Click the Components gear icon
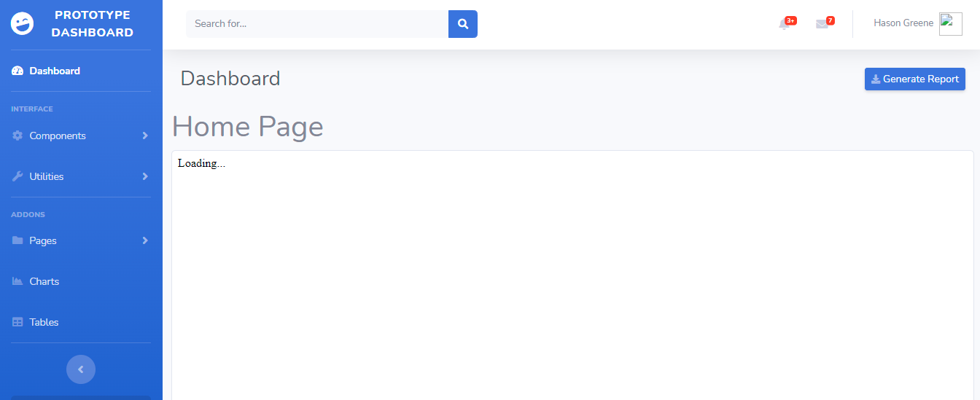This screenshot has width=980, height=400. pos(17,136)
